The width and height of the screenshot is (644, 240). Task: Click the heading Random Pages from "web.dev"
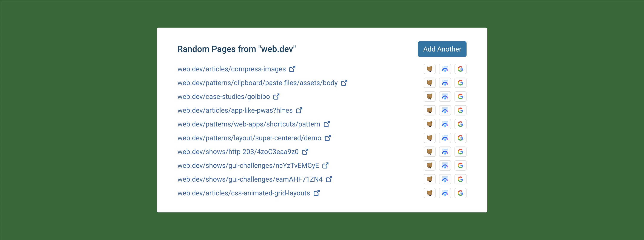[x=237, y=49]
